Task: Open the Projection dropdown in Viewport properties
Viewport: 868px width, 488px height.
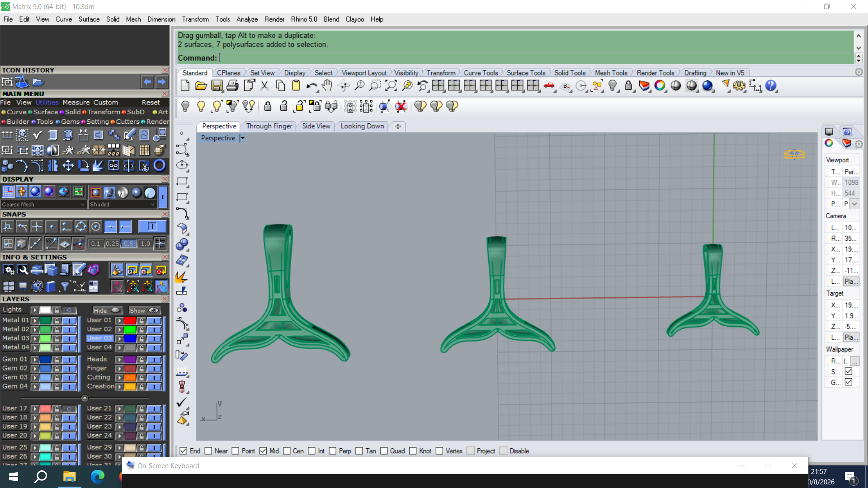Action: pos(854,204)
